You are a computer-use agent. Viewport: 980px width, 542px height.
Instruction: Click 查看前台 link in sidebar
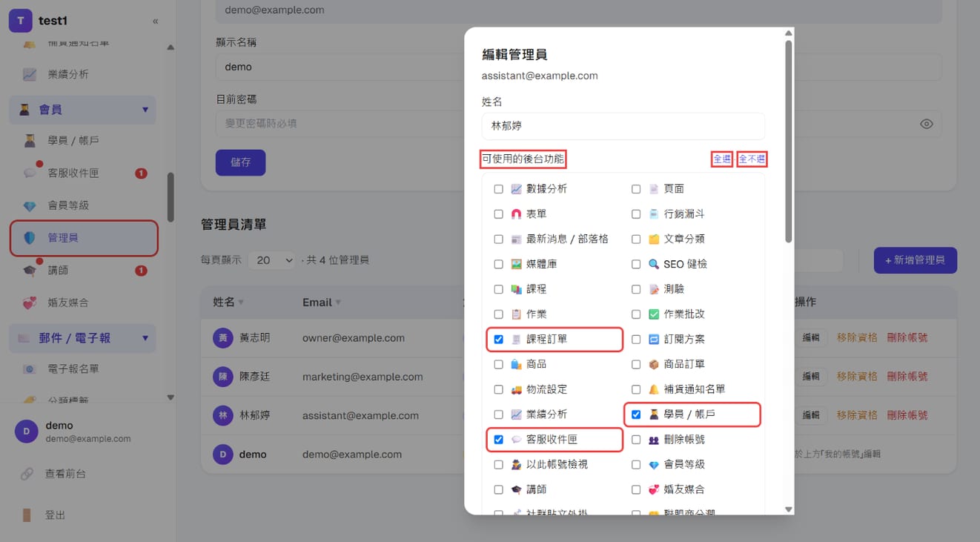65,473
